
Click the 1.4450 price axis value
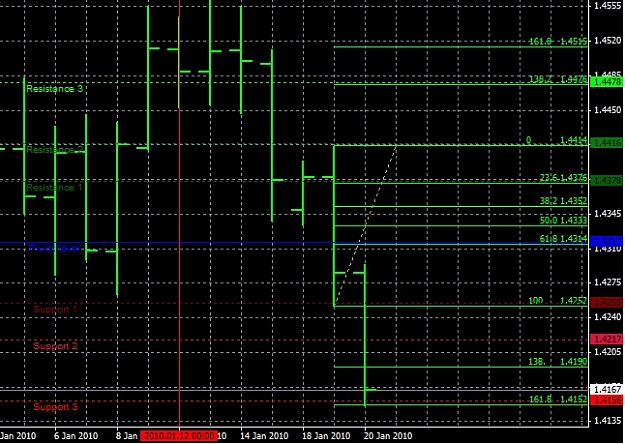coord(607,110)
